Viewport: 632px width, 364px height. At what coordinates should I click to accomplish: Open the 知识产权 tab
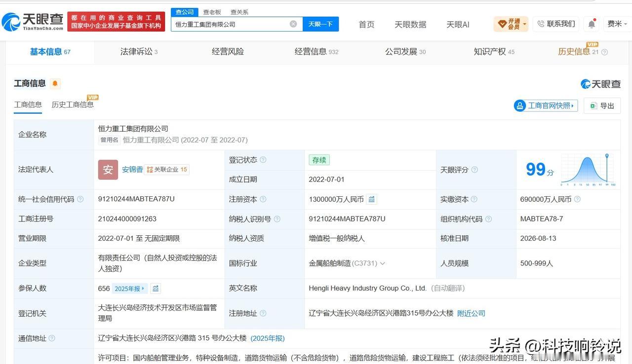pyautogui.click(x=494, y=51)
